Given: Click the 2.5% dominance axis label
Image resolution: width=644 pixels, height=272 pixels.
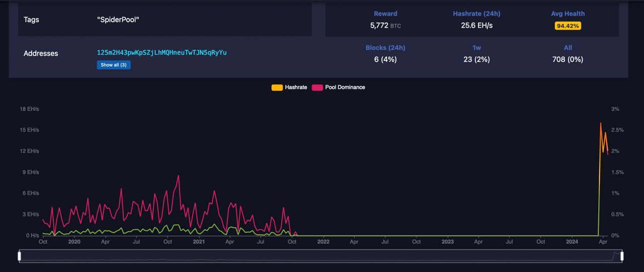Looking at the screenshot, I should tap(617, 130).
